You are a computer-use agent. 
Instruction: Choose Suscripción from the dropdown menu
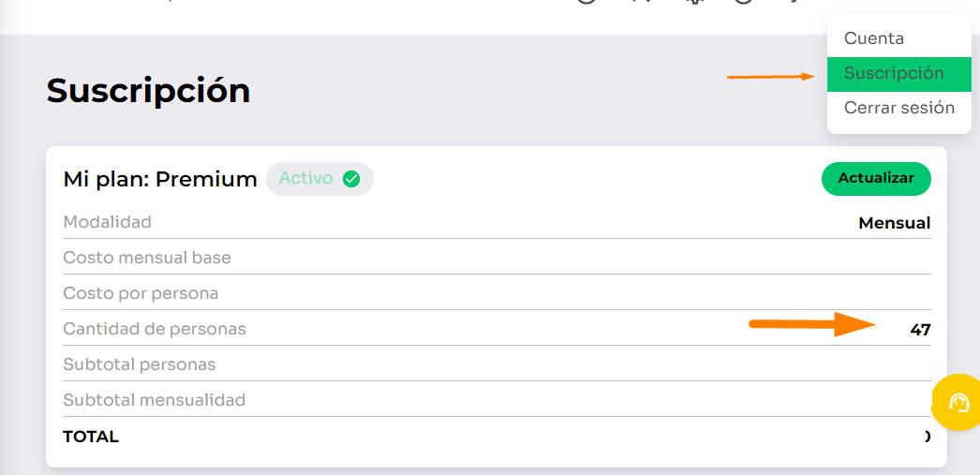click(894, 73)
